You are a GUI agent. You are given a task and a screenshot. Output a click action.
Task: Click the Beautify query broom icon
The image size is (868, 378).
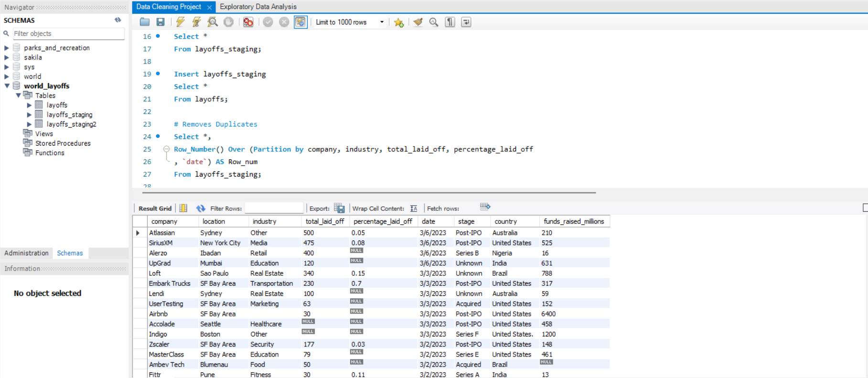point(418,22)
